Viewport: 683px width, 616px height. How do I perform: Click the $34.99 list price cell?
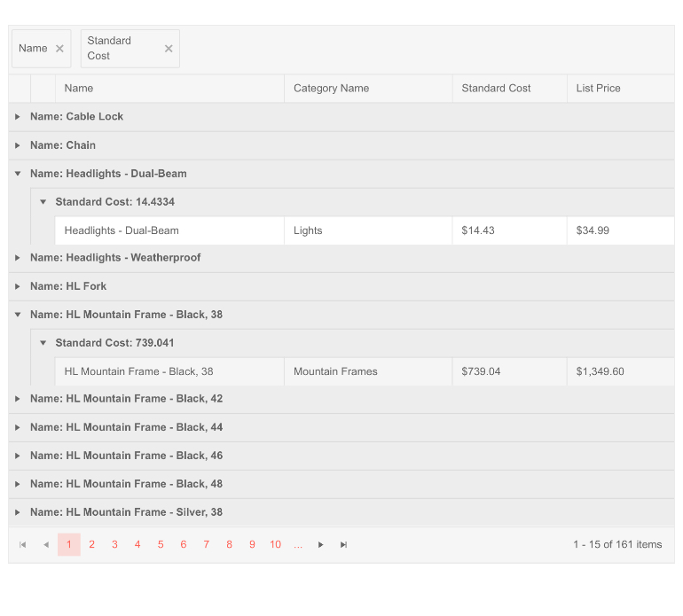621,230
